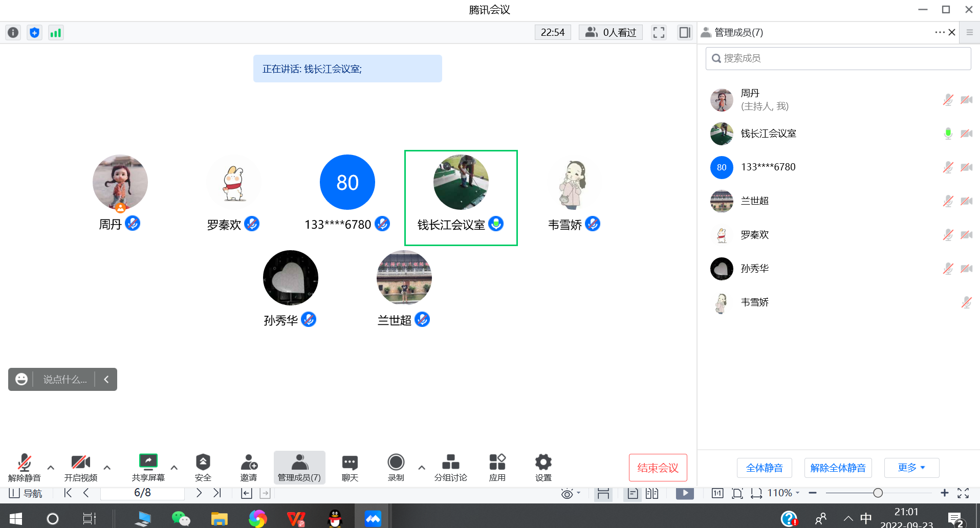The width and height of the screenshot is (980, 528).
Task: Click the 搜索成员 search field
Action: (x=838, y=58)
